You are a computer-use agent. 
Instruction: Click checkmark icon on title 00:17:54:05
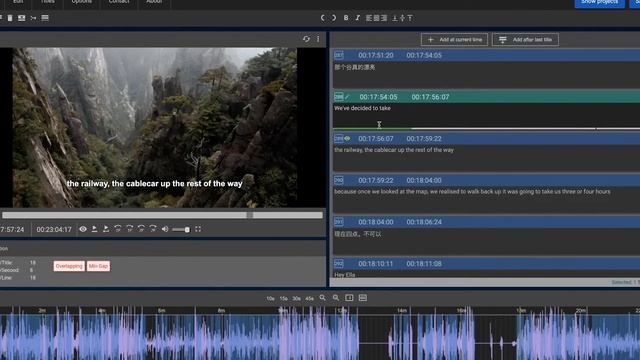pos(347,97)
